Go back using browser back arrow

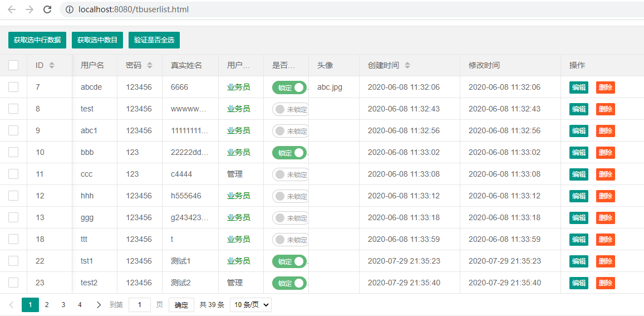pos(12,9)
